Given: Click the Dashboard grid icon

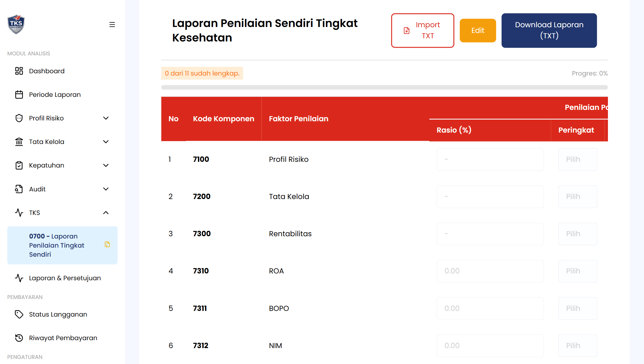Looking at the screenshot, I should point(19,71).
